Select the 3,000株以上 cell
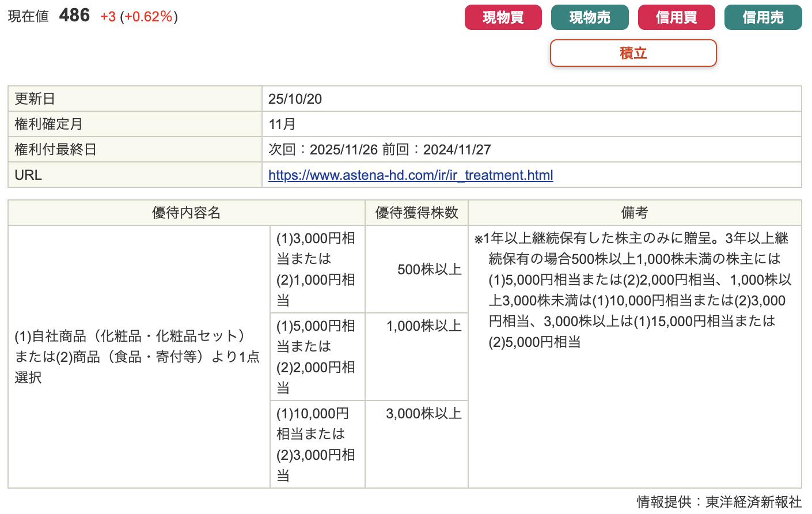Image resolution: width=812 pixels, height=514 pixels. (x=424, y=414)
